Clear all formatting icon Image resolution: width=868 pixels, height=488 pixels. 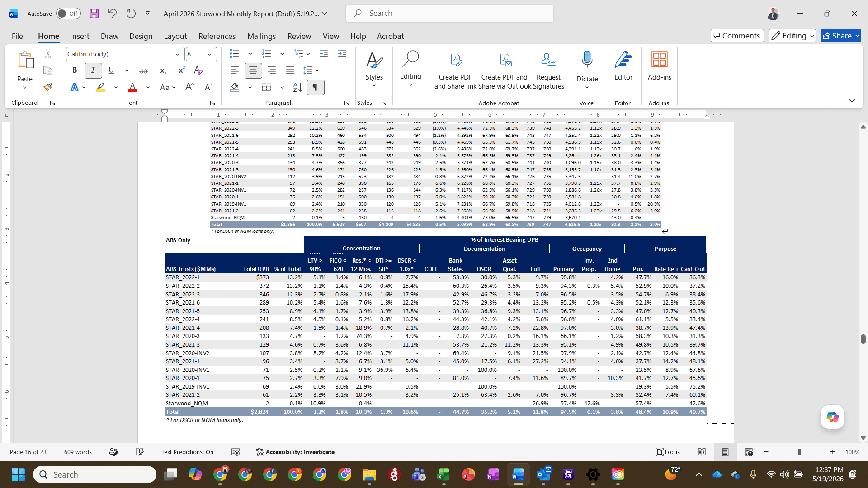[198, 70]
